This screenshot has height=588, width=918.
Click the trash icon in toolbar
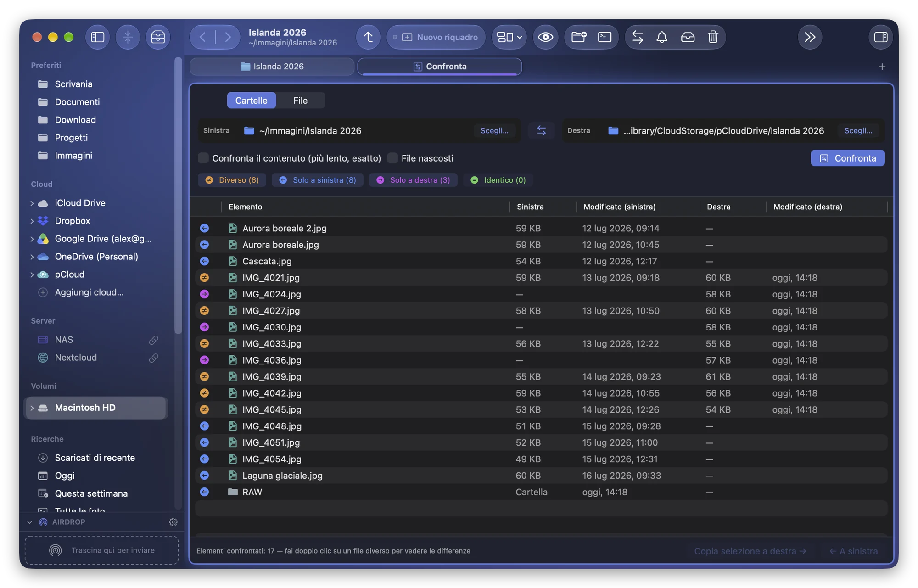(x=713, y=37)
